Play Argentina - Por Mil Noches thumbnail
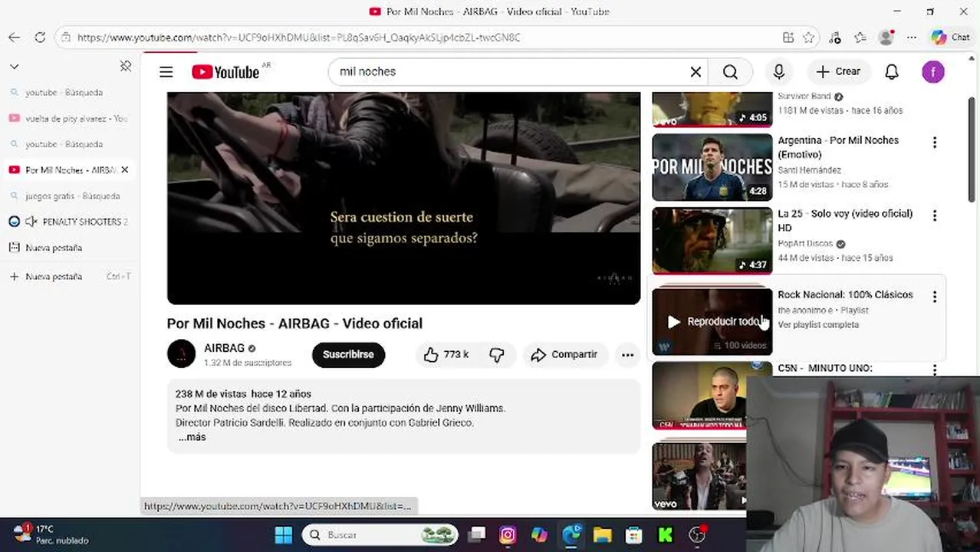The height and width of the screenshot is (552, 980). (x=712, y=167)
